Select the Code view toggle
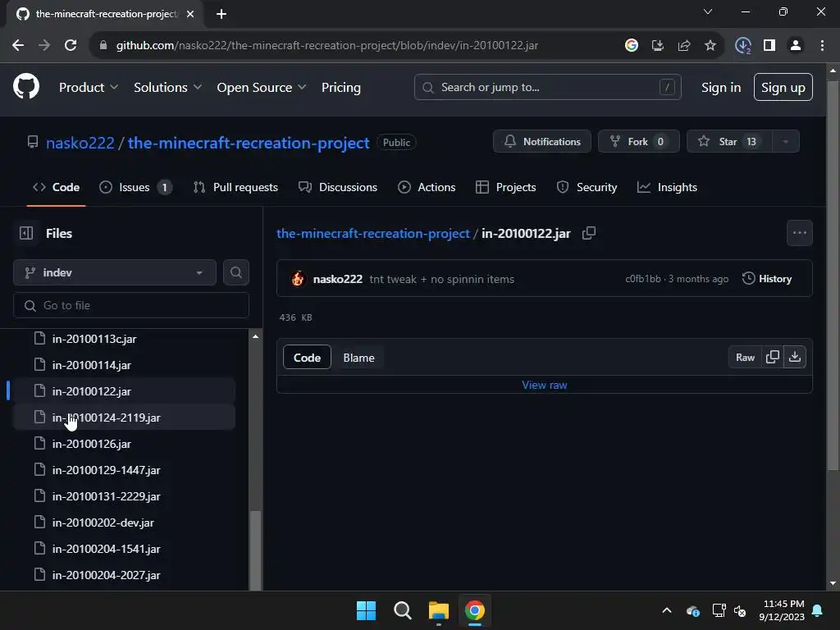The height and width of the screenshot is (630, 840). pos(307,358)
